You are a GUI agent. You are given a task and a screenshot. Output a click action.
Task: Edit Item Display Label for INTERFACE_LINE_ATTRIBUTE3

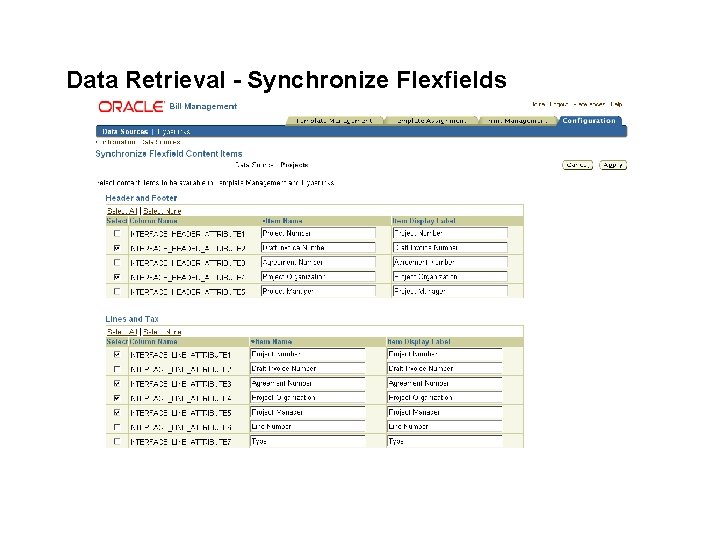tap(444, 383)
